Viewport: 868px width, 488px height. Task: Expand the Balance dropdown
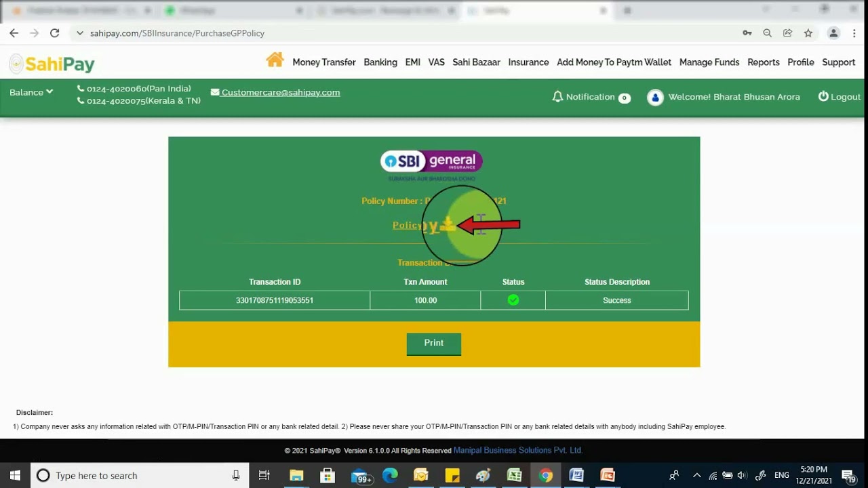click(x=31, y=92)
